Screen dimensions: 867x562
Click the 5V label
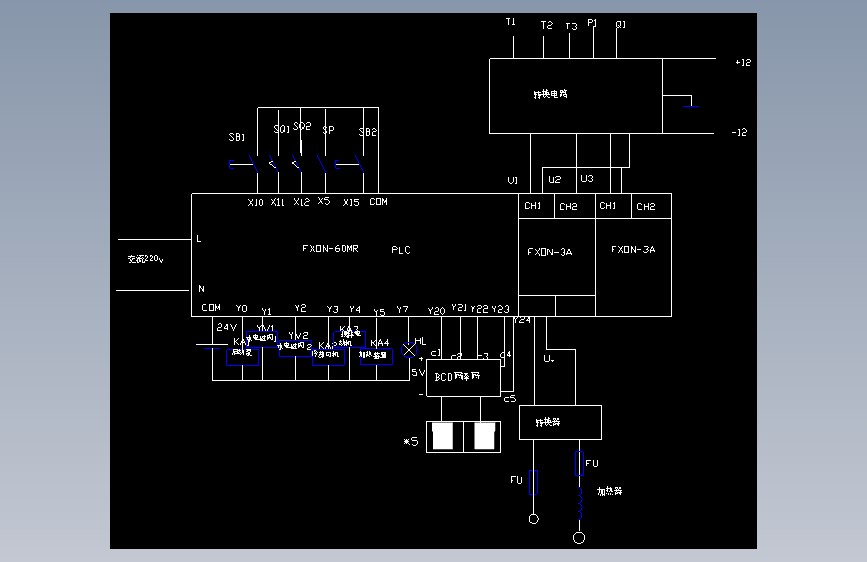point(418,373)
